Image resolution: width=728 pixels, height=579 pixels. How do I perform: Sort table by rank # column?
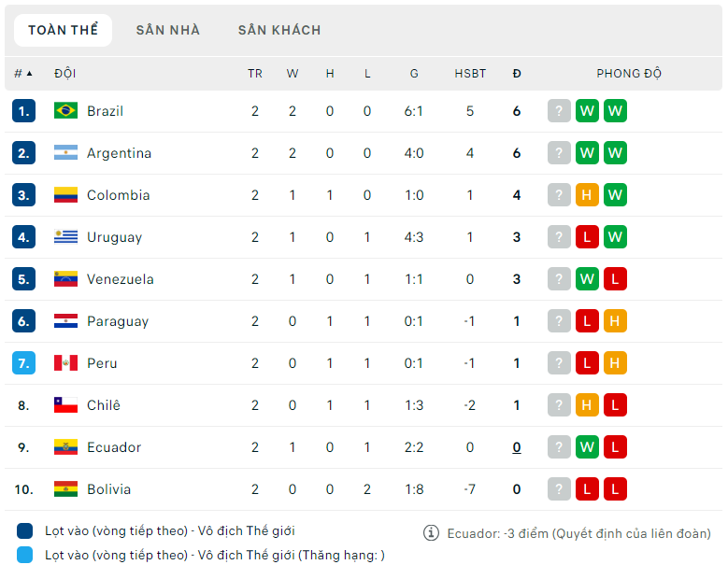(22, 74)
